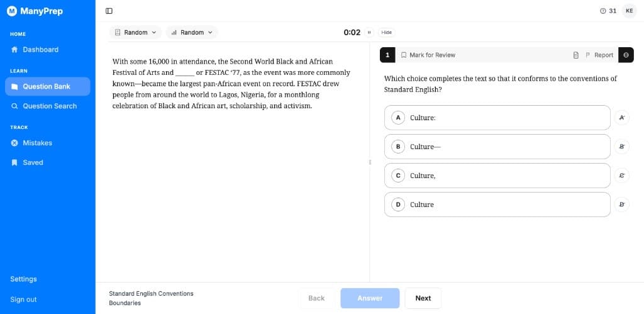
Task: Pause the question timer
Action: (x=369, y=33)
